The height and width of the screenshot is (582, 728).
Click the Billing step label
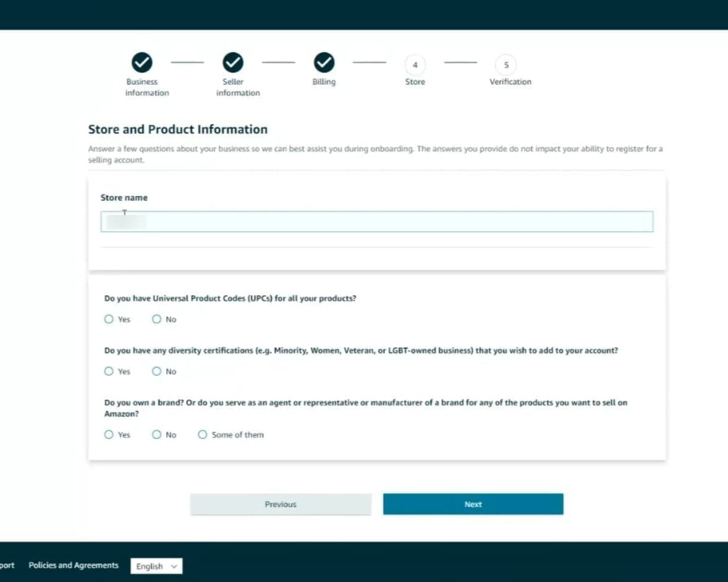[324, 82]
